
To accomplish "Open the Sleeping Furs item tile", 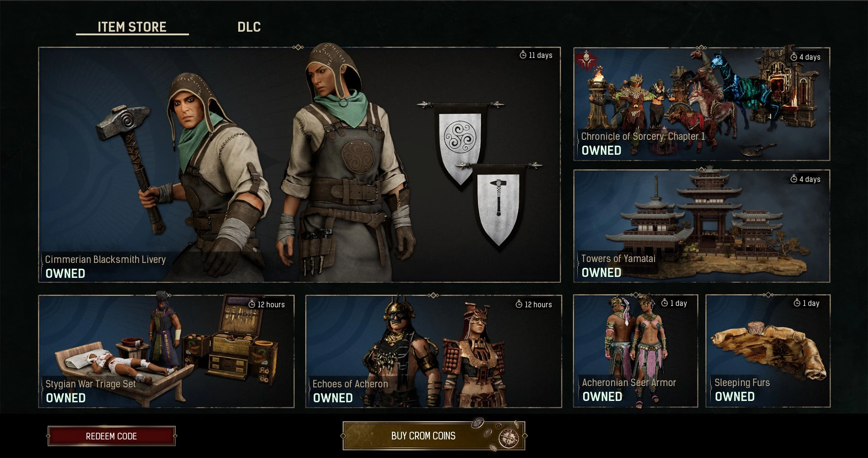I will (768, 351).
